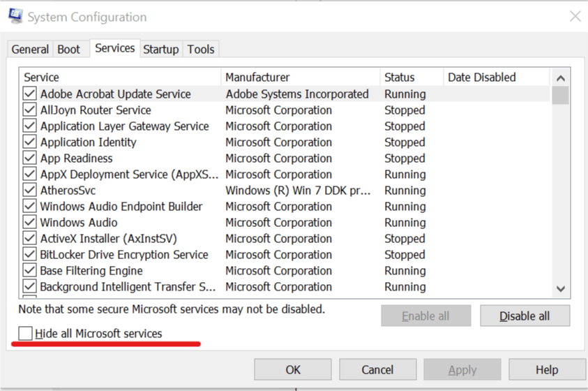588x391 pixels.
Task: Switch to the General tab
Action: click(x=30, y=49)
